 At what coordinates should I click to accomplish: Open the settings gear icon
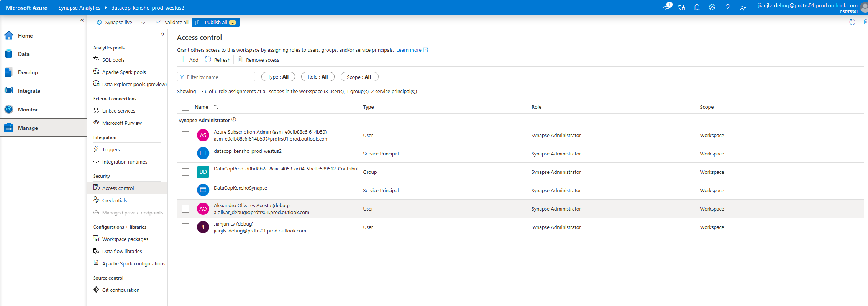[712, 7]
